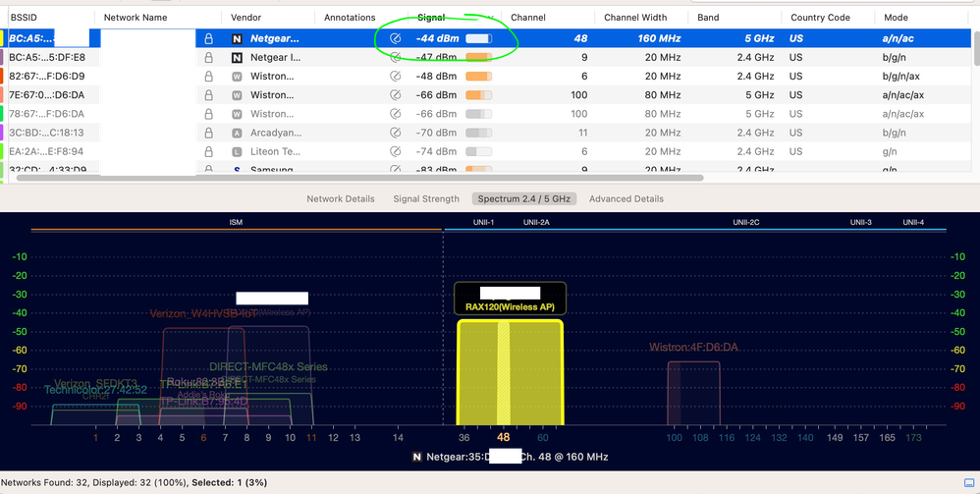The image size is (980, 494).
Task: Sort by the Channel column header
Action: 528,18
